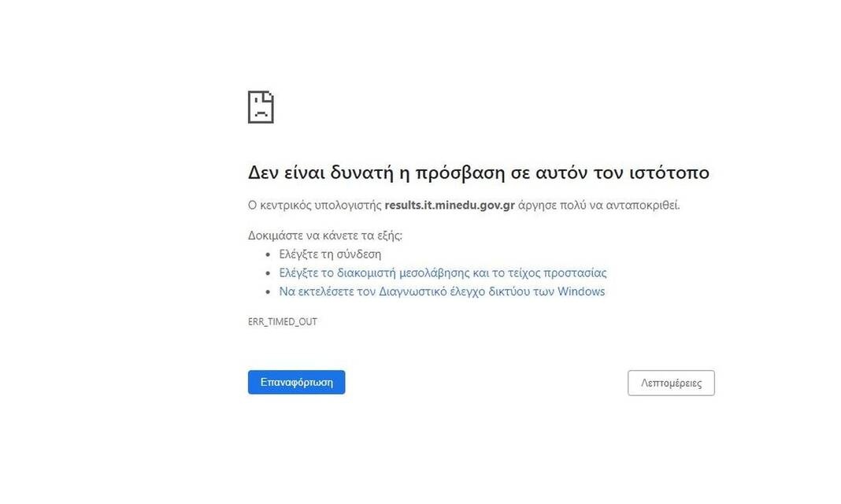841x504 pixels.
Task: Open the proxy and firewall check link
Action: [443, 273]
